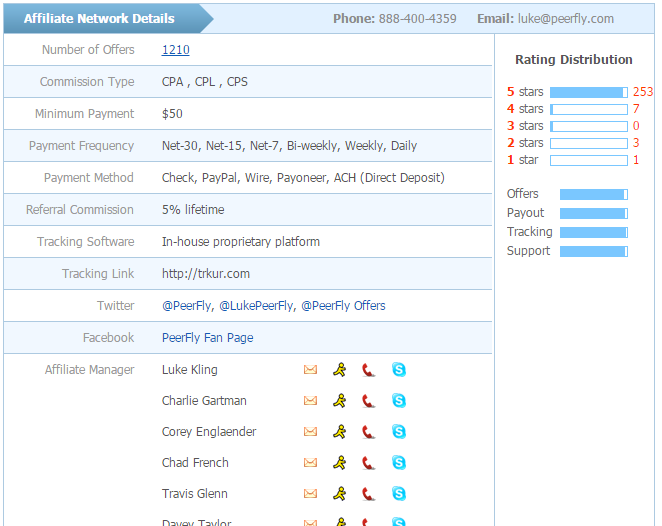The image size is (662, 526).
Task: Open the @PeerFly Twitter link
Action: click(187, 306)
